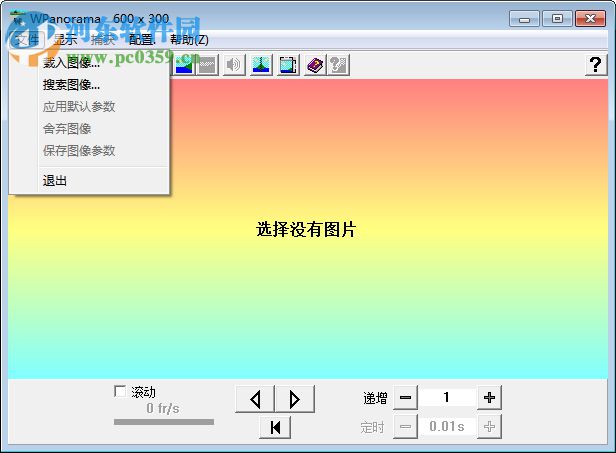Image resolution: width=616 pixels, height=453 pixels.
Task: Click the scroll right arrow button
Action: (x=295, y=399)
